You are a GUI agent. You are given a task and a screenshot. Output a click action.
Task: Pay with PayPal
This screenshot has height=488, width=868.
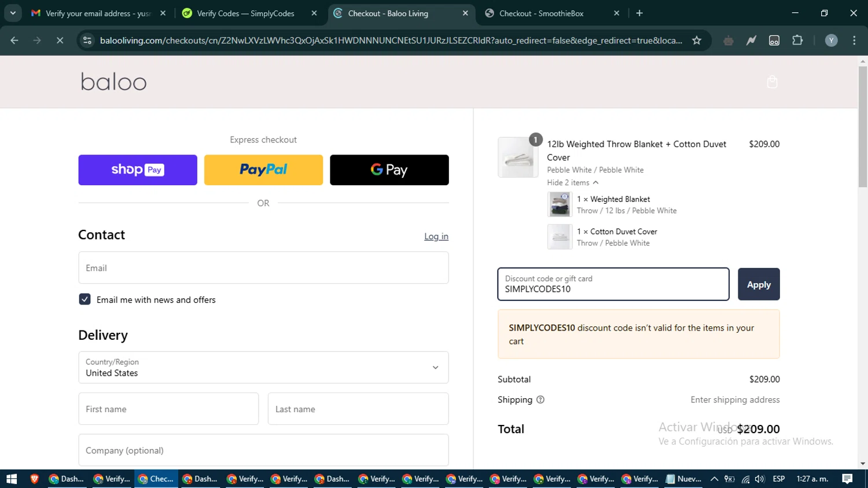(x=263, y=170)
